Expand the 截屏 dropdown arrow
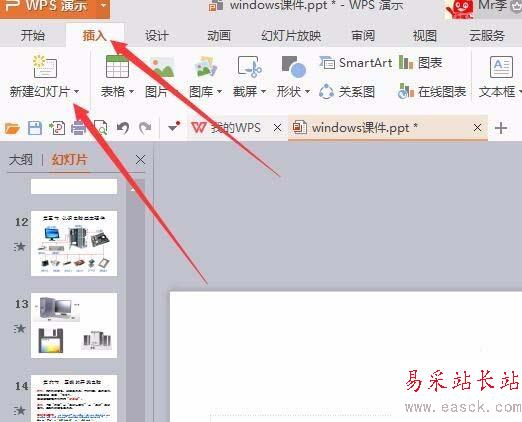Image resolution: width=522 pixels, height=422 pixels. (263, 91)
